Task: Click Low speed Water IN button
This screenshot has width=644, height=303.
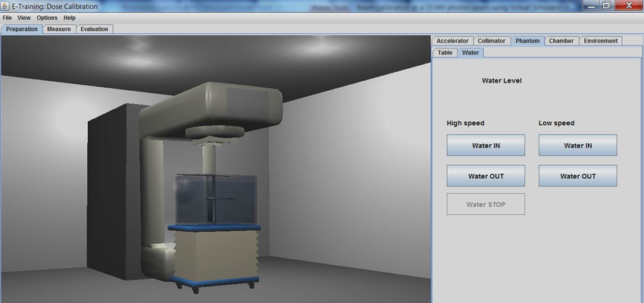Action: click(577, 145)
